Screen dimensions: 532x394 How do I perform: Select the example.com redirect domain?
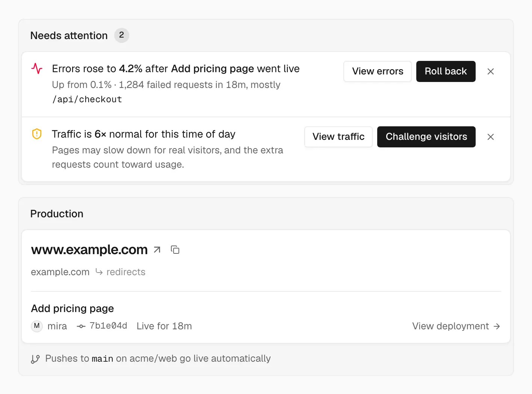[x=60, y=272]
